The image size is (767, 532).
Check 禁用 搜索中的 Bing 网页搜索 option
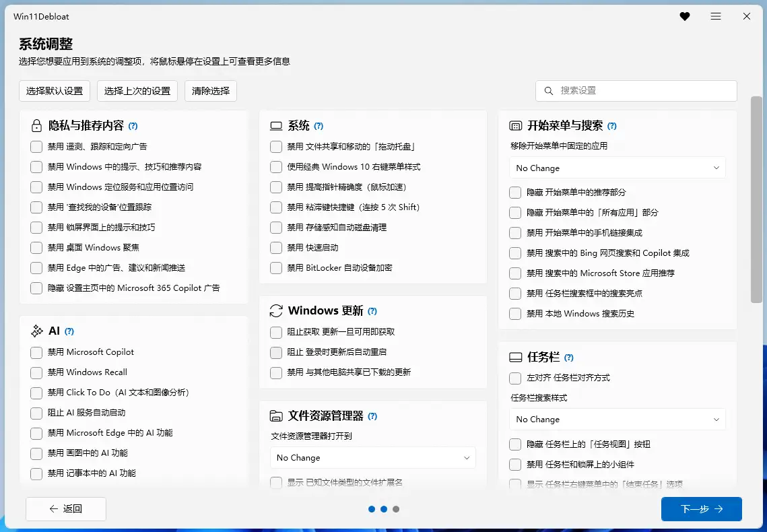(x=515, y=253)
